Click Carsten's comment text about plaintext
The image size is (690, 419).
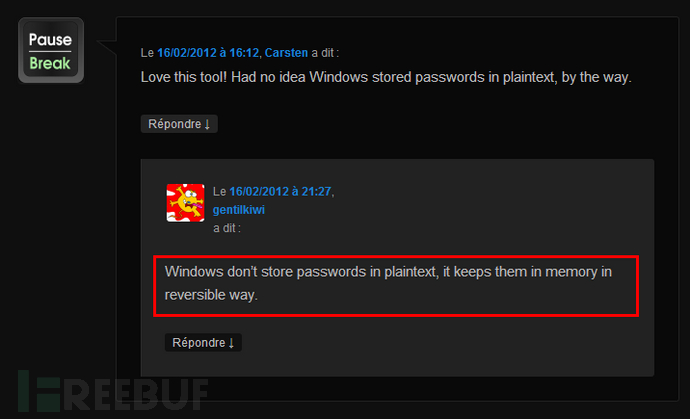click(x=386, y=77)
